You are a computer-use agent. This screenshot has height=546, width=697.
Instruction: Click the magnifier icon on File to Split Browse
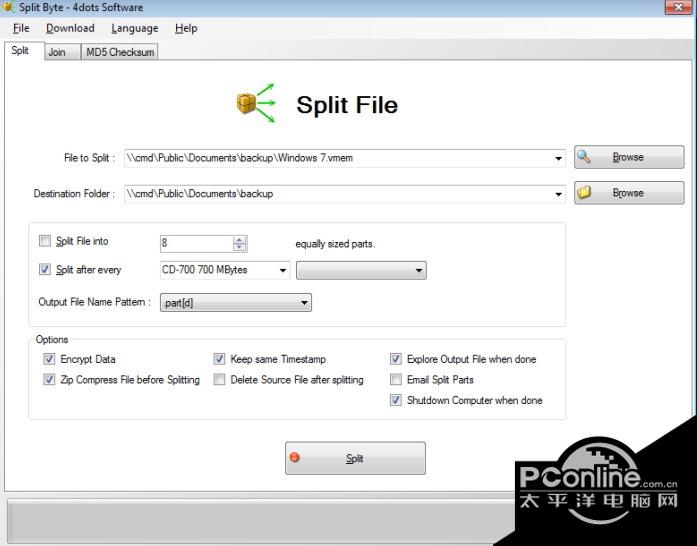pos(584,157)
